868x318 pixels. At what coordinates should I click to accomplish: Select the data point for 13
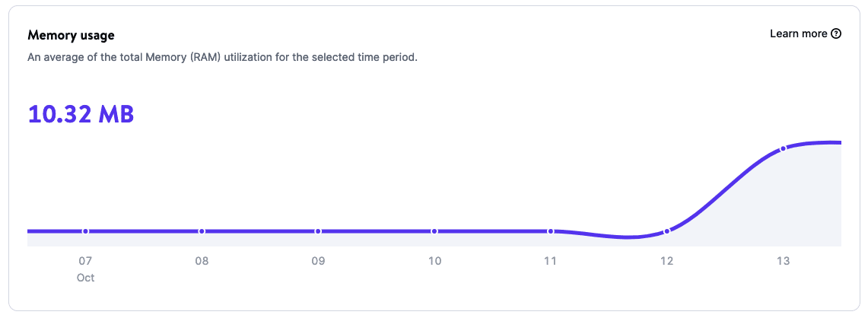tap(783, 148)
